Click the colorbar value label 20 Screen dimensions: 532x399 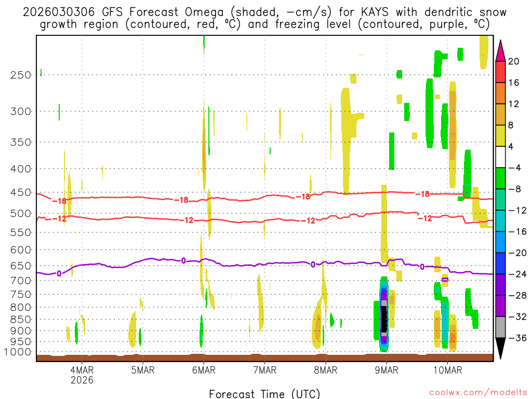point(514,61)
